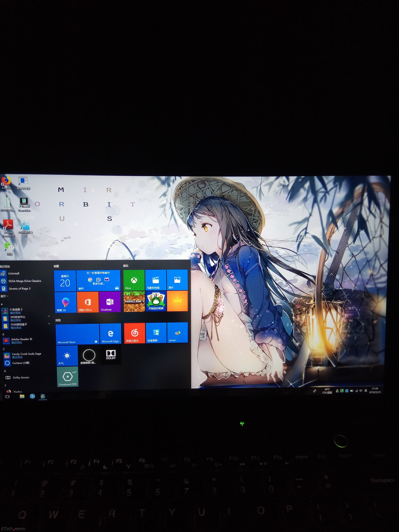The height and width of the screenshot is (532, 399).
Task: Toggle the 英 input language indicator
Action: tap(366, 391)
